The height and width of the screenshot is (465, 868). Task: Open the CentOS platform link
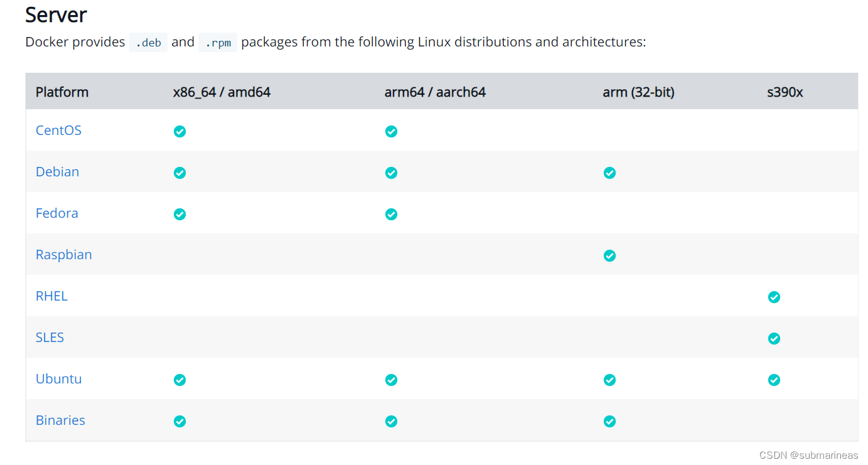click(x=58, y=131)
